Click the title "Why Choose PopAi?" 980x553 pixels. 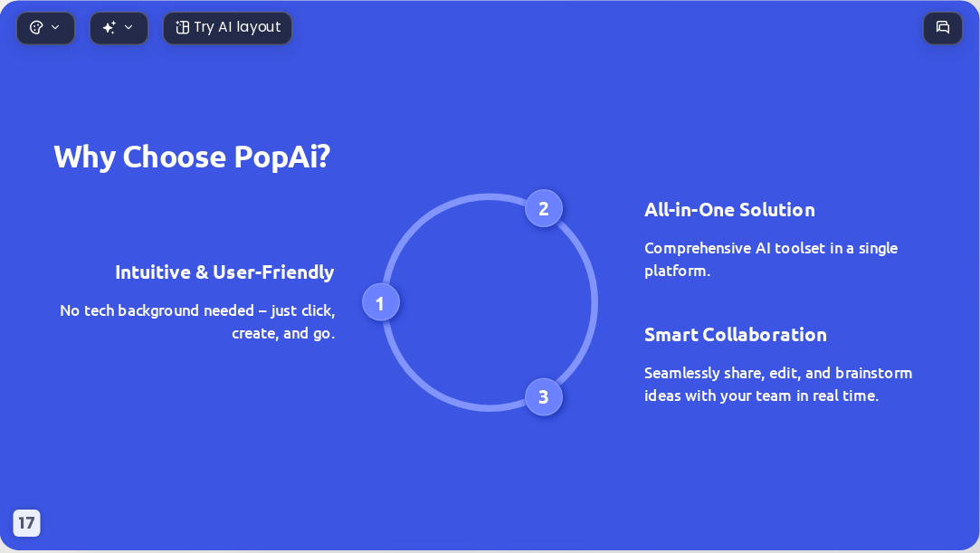[x=192, y=157]
